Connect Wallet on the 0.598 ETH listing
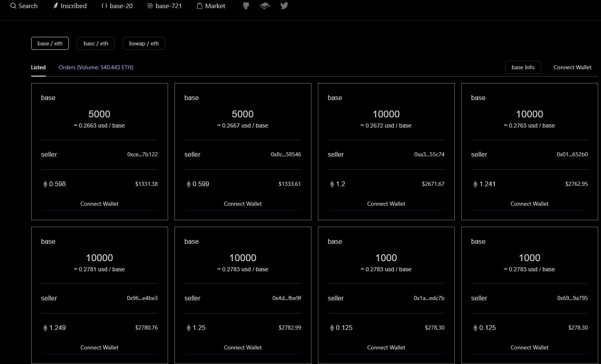 coord(99,204)
